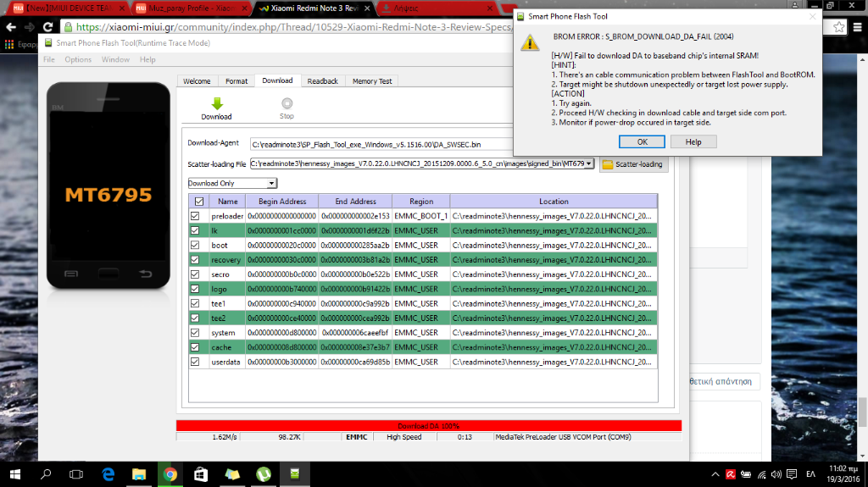Open Google Chrome from the taskbar
Screen dimensions: 868x487
pos(170,474)
